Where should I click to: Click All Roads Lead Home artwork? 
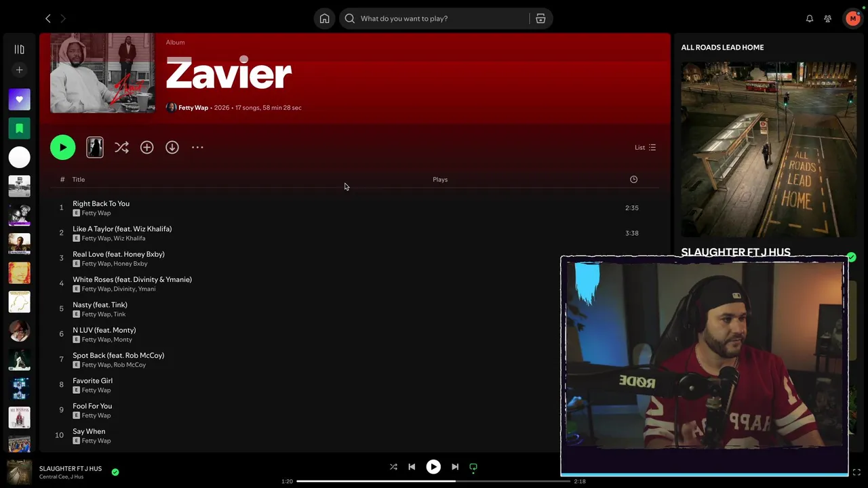[x=769, y=150]
